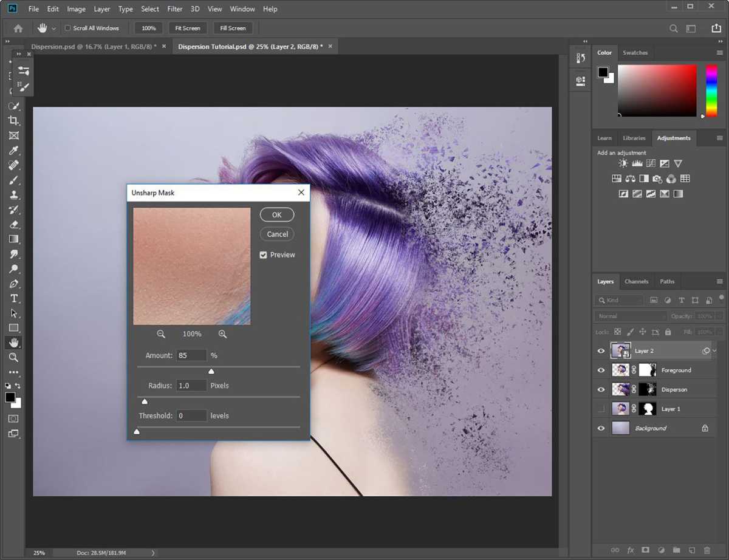Uncheck the Preview checkbox in Unsharp Mask
Image resolution: width=729 pixels, height=560 pixels.
point(262,254)
